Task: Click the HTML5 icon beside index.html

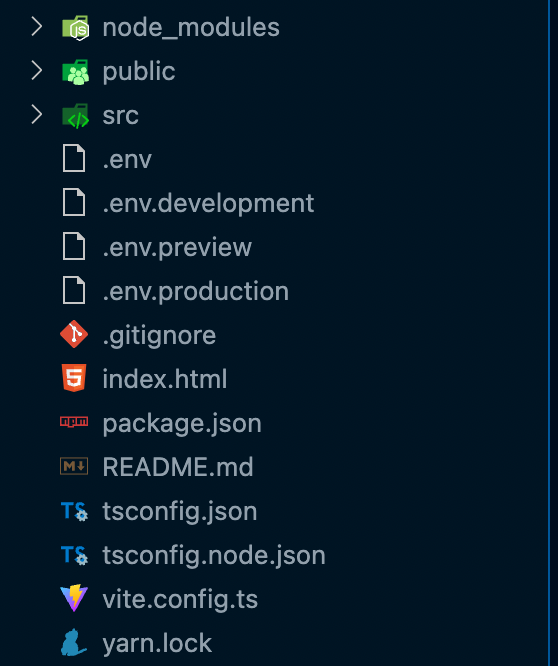Action: point(74,378)
